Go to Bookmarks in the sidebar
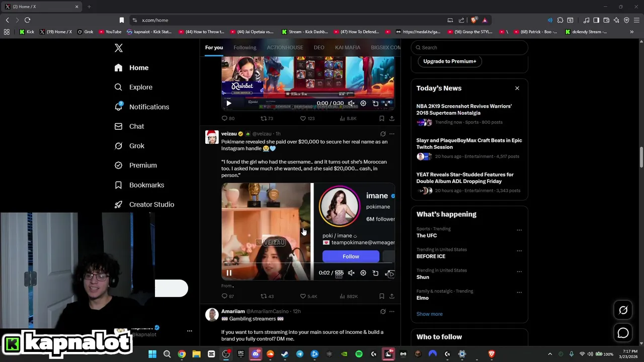This screenshot has width=644, height=362. [139, 185]
